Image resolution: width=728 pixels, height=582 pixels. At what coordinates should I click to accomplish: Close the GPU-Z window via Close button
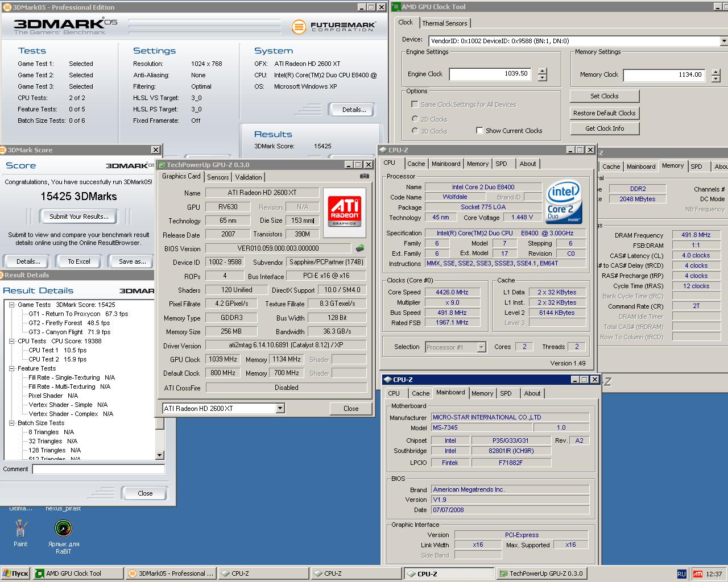[x=351, y=408]
